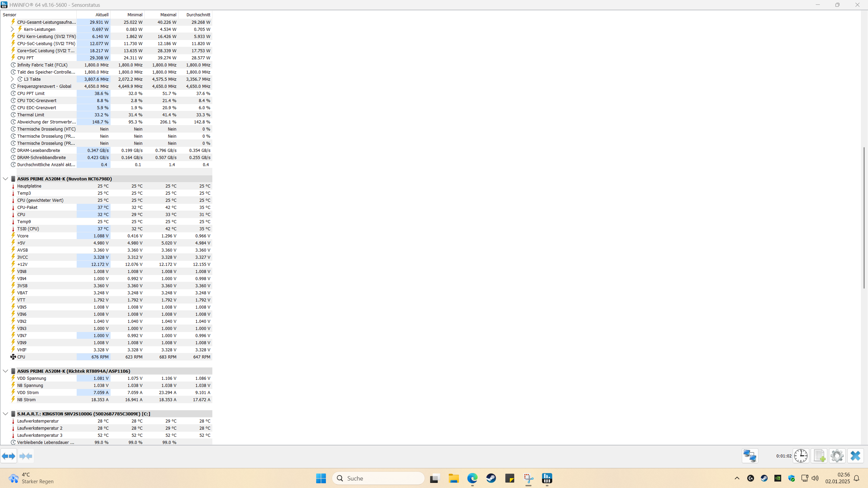
Task: Open Microsoft Edge in the taskbar
Action: coord(472,478)
